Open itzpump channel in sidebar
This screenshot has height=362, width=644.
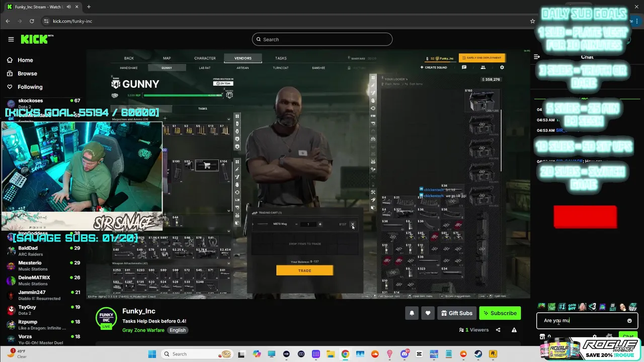pos(43,324)
